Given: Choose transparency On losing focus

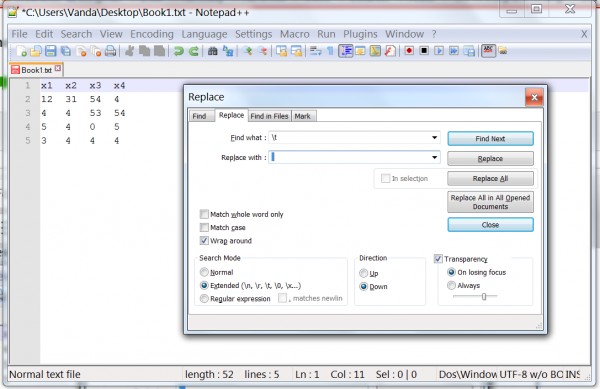Looking at the screenshot, I should (452, 272).
